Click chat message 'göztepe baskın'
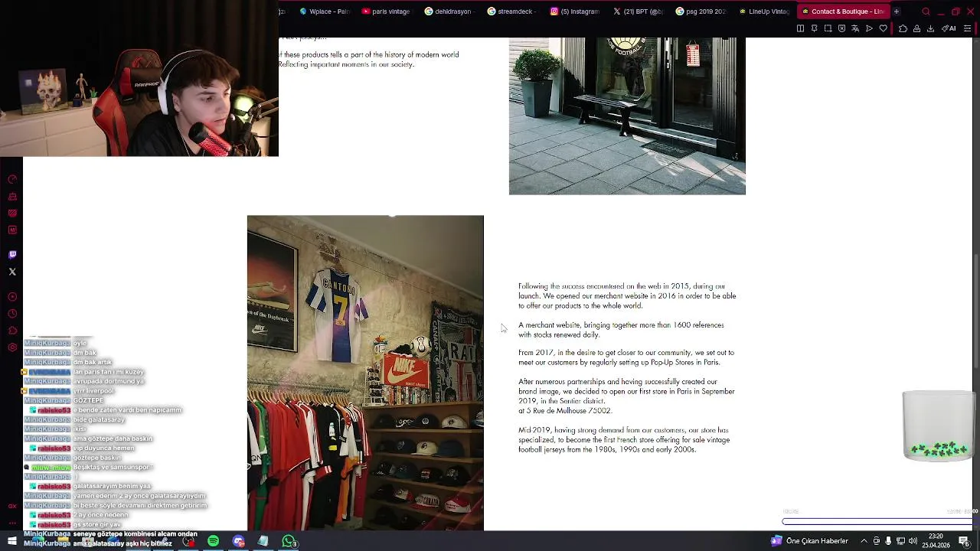 (96, 458)
